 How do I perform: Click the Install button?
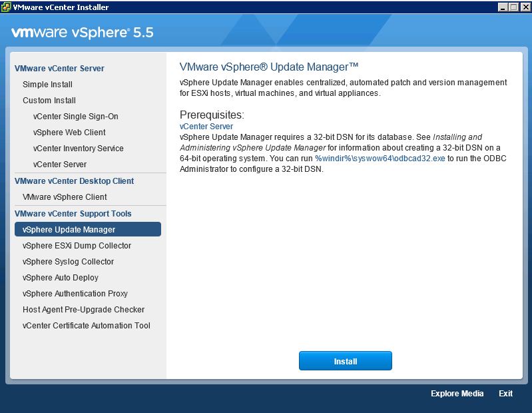(x=346, y=361)
